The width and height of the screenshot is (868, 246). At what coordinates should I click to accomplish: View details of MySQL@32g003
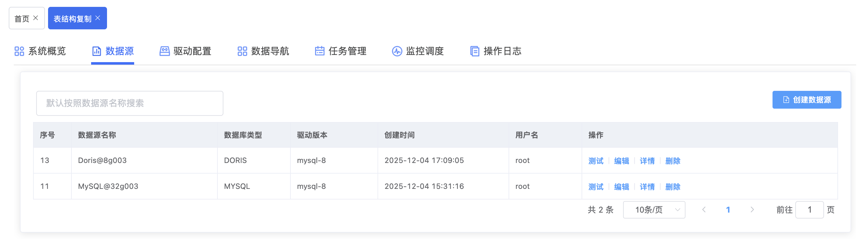(646, 187)
